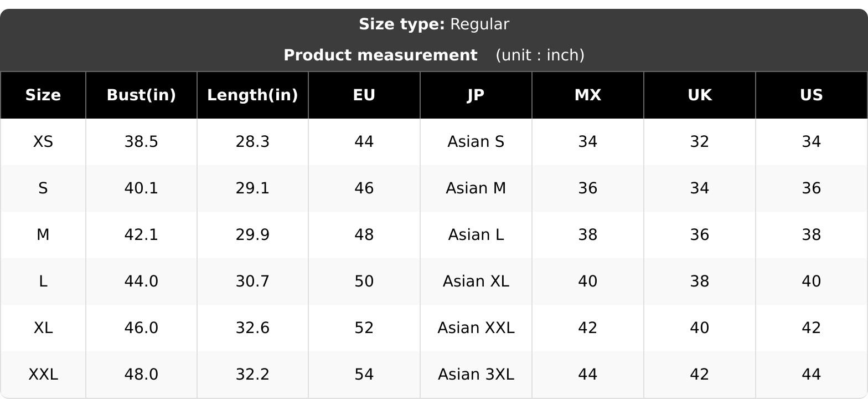Select the US column header

coord(812,95)
